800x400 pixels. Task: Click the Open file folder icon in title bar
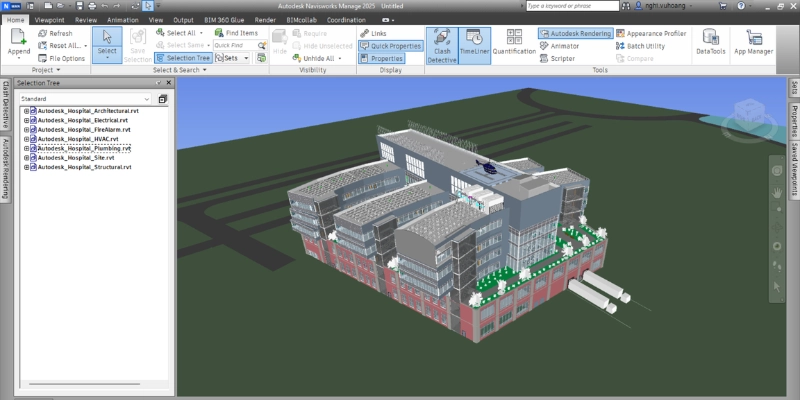[61, 6]
